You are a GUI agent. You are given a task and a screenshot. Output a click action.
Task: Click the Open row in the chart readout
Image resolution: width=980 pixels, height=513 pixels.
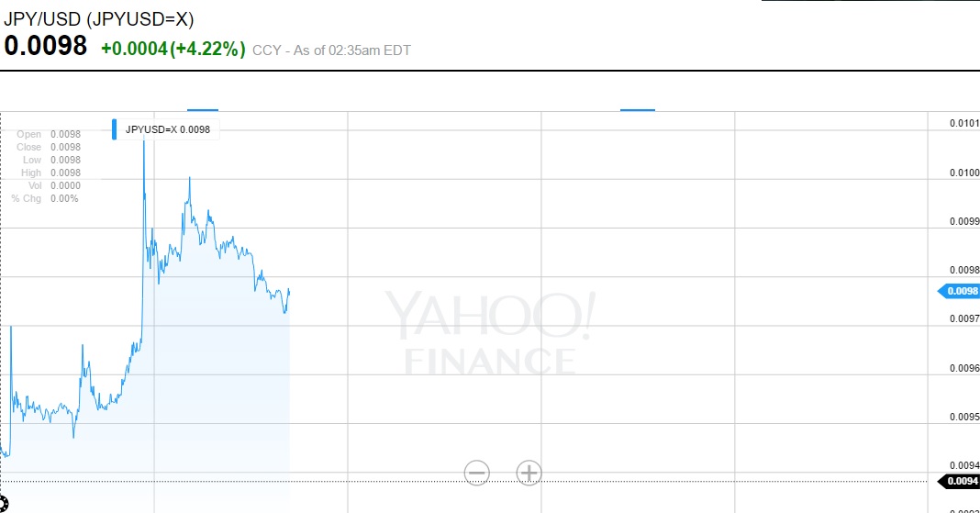point(48,135)
